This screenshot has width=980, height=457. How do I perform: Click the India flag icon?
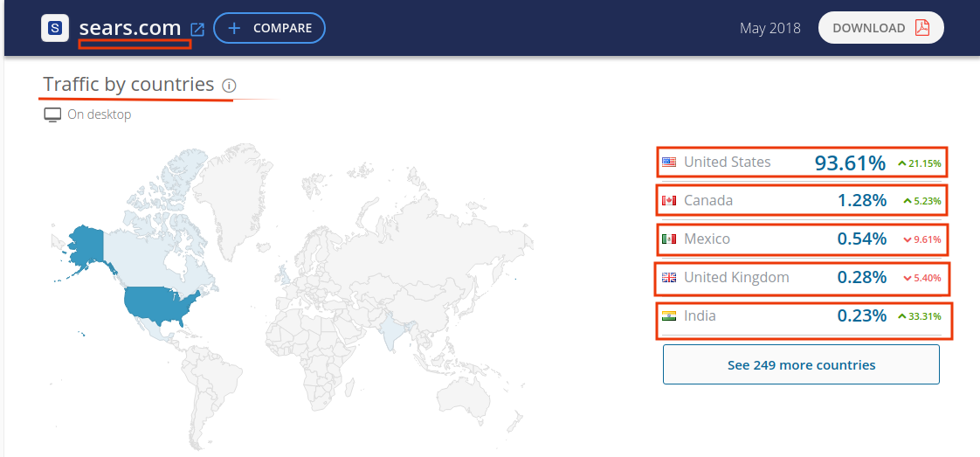(669, 315)
